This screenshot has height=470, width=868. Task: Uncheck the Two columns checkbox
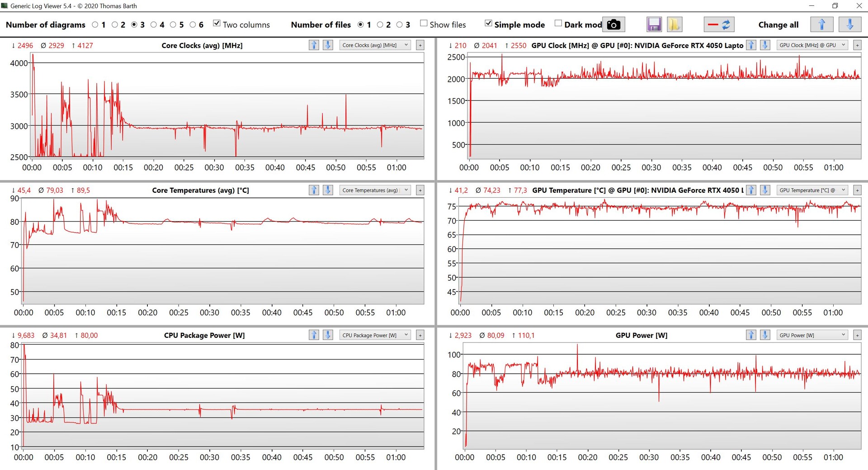[x=217, y=24]
